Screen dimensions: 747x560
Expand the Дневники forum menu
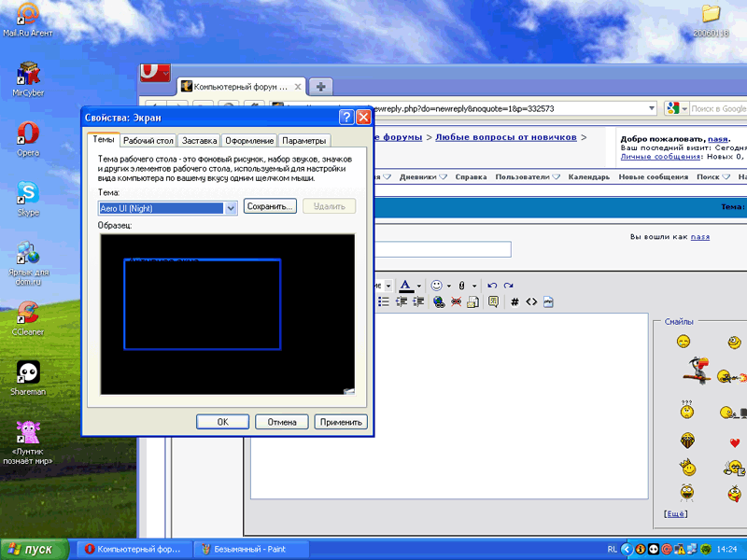coord(423,176)
